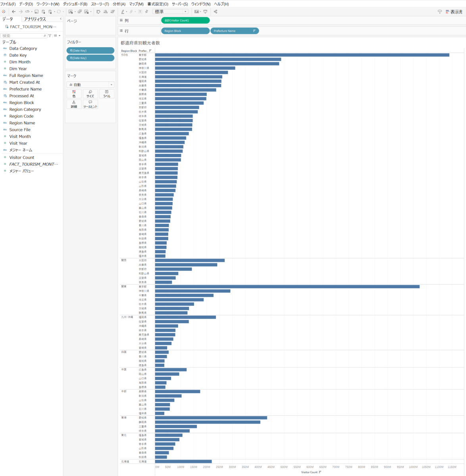Go back with the undo arrow

coord(13,12)
